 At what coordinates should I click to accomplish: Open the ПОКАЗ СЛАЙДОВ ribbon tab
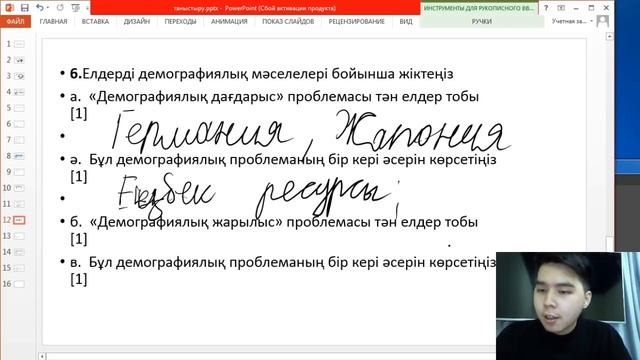(288, 21)
